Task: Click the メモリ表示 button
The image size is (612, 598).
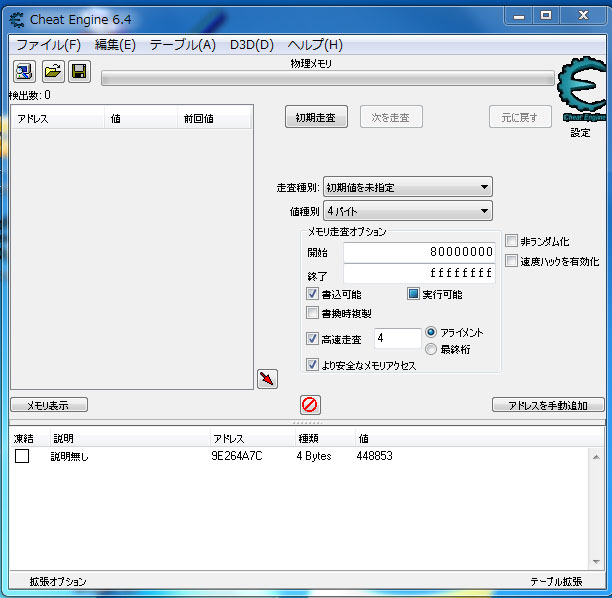Action: click(49, 405)
